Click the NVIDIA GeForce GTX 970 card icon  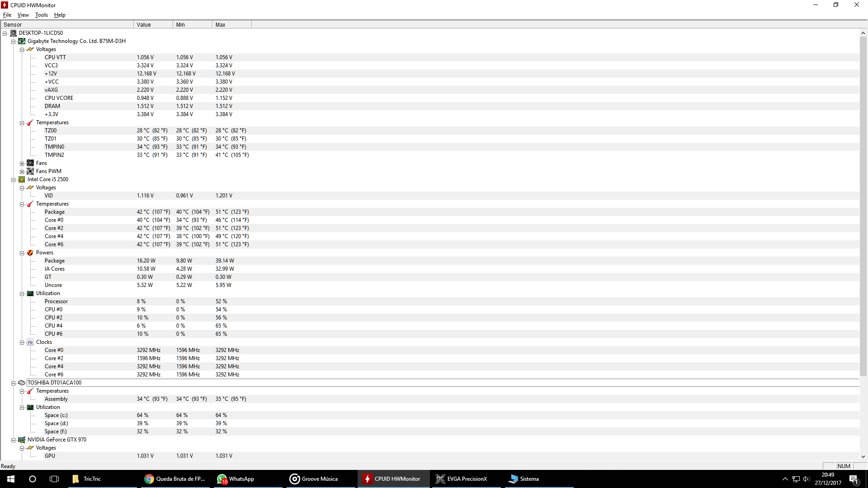point(22,440)
